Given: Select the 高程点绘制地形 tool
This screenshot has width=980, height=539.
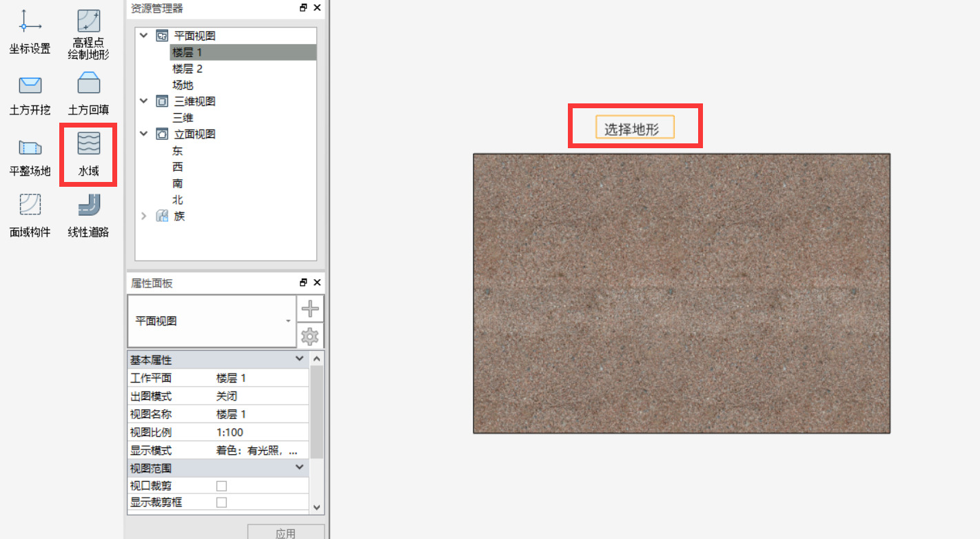Looking at the screenshot, I should tap(89, 34).
